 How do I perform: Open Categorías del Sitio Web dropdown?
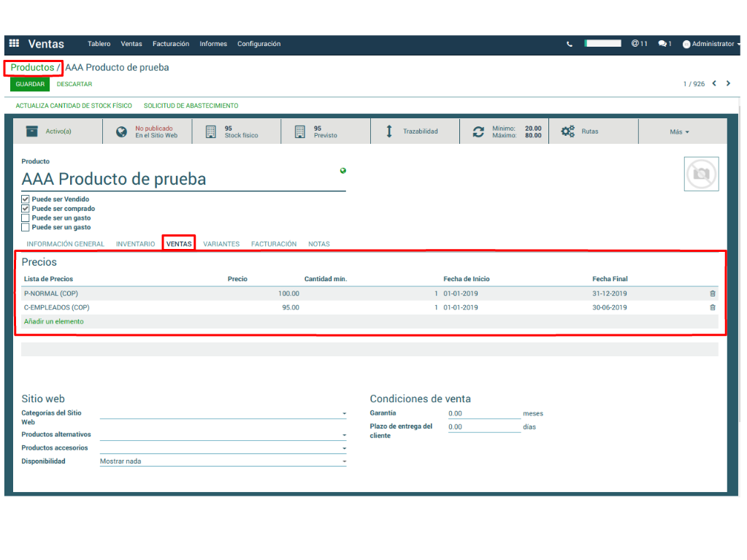(223, 414)
